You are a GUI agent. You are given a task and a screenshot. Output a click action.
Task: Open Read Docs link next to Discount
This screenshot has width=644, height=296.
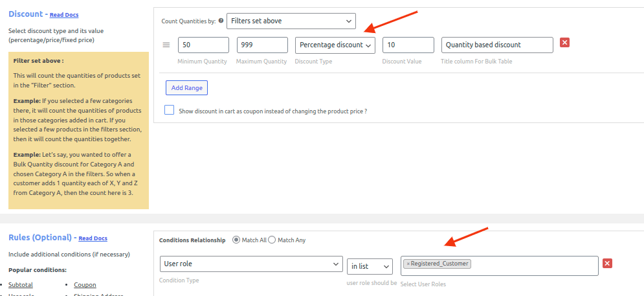[64, 15]
